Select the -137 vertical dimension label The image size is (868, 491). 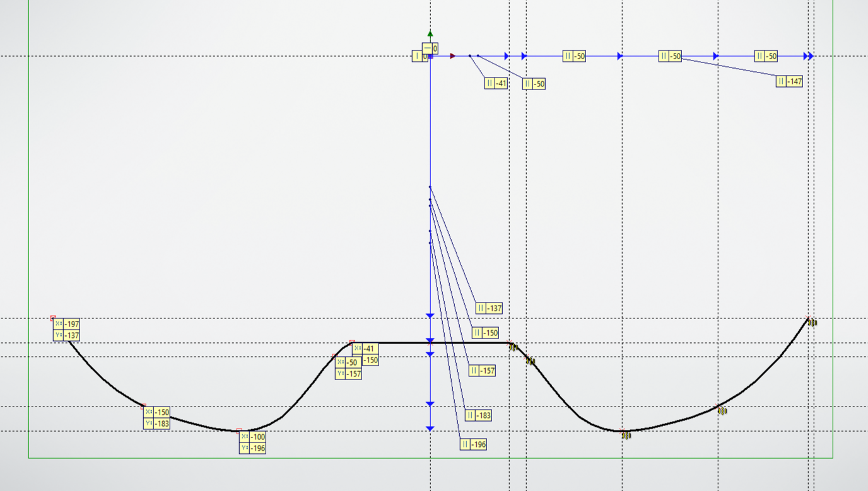click(x=489, y=308)
